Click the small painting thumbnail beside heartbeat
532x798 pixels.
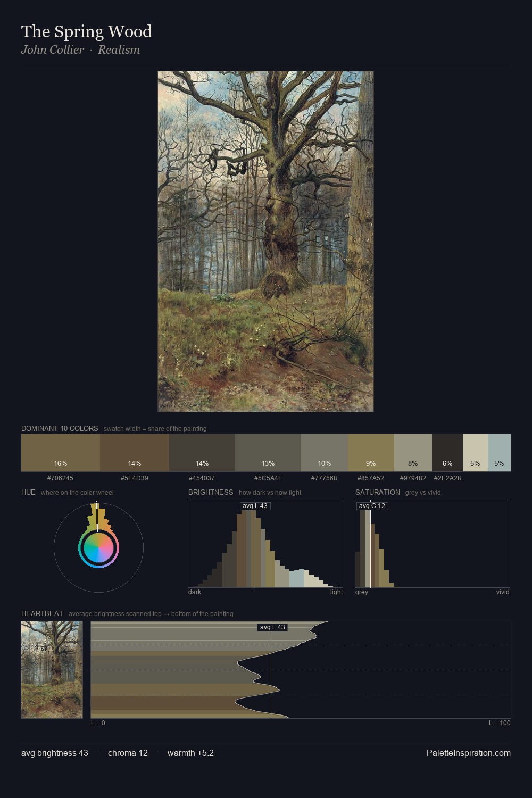coord(52,670)
